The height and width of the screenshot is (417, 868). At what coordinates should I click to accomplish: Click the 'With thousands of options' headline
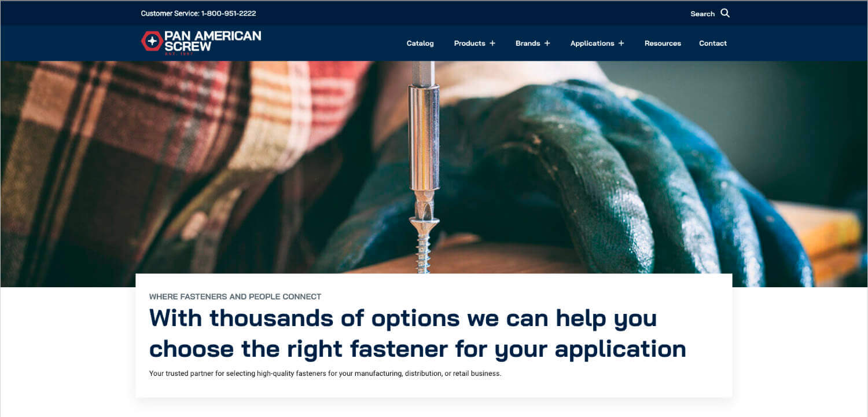click(417, 334)
